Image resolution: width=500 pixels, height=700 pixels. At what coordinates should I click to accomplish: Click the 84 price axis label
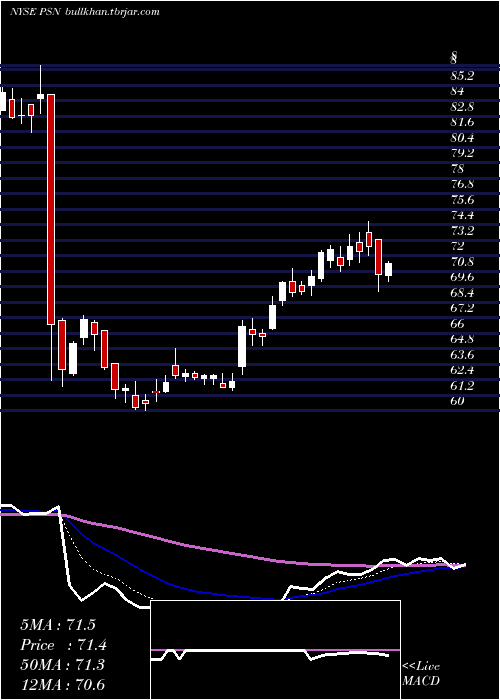point(457,92)
